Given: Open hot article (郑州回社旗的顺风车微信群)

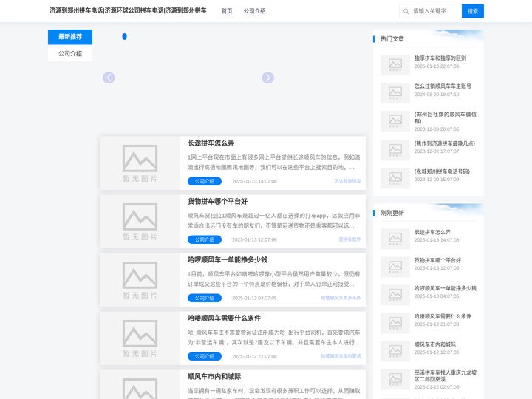Looking at the screenshot, I should (x=445, y=117).
